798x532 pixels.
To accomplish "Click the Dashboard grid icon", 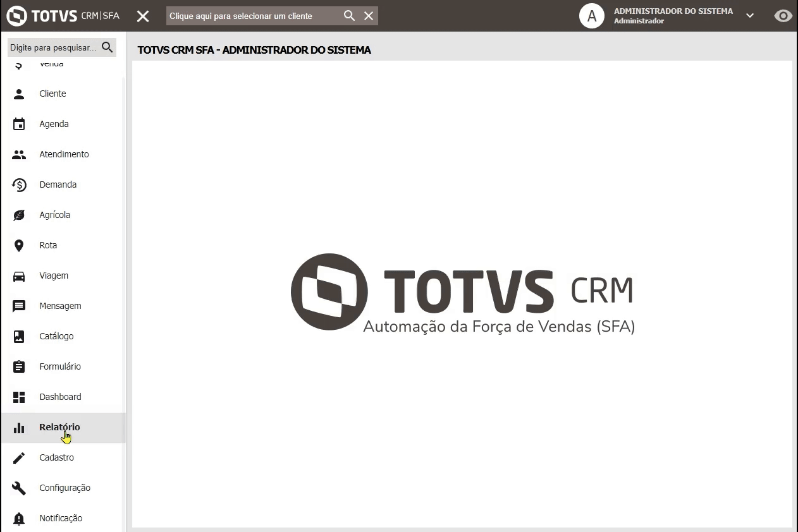I will (19, 397).
